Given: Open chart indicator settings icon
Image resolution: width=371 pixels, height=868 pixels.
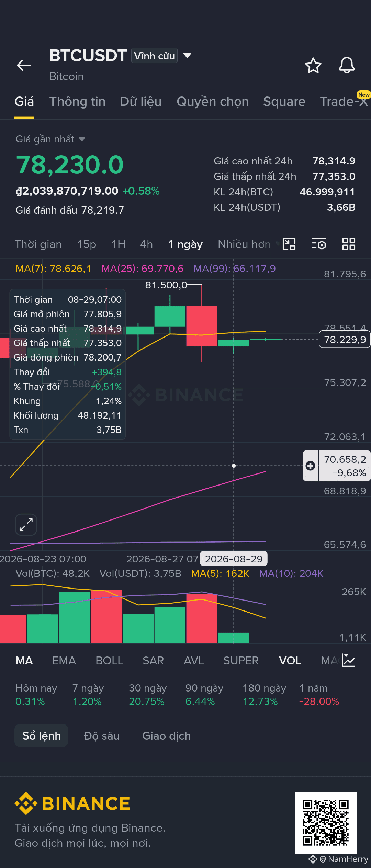Looking at the screenshot, I should (319, 244).
